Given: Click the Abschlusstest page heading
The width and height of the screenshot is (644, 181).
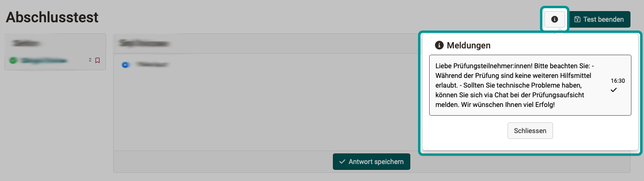Looking at the screenshot, I should [x=52, y=17].
